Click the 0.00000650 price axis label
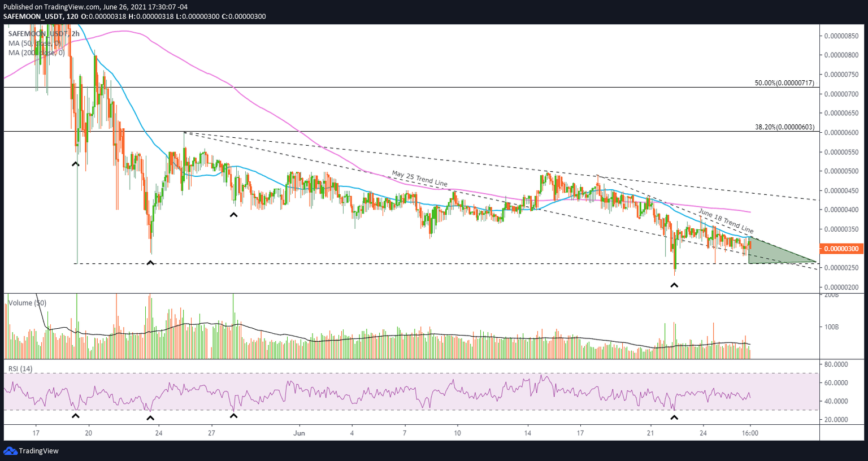 [841, 113]
